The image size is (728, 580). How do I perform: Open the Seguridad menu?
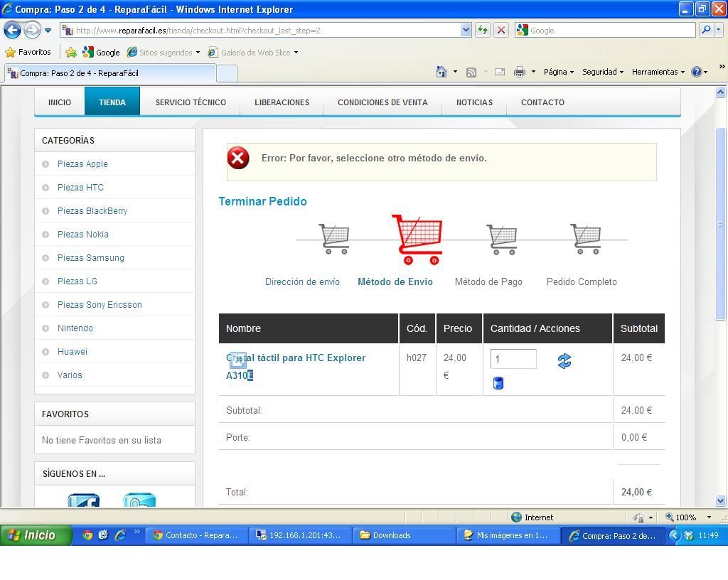[x=603, y=72]
